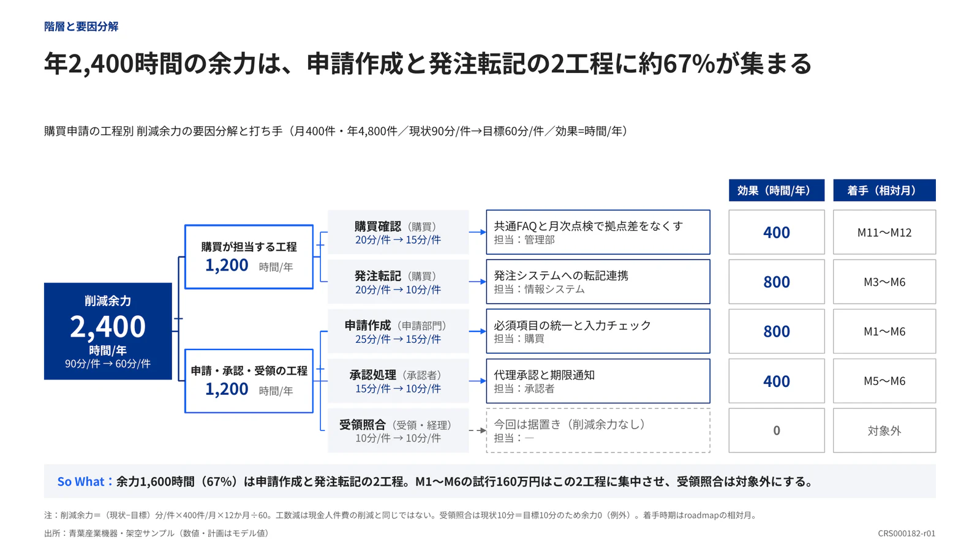Click the M3〜M6 timing cell
This screenshot has width=980, height=551.
click(884, 282)
